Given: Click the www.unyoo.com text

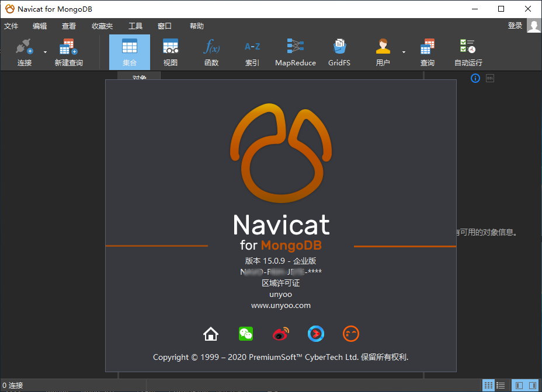Looking at the screenshot, I should (281, 305).
